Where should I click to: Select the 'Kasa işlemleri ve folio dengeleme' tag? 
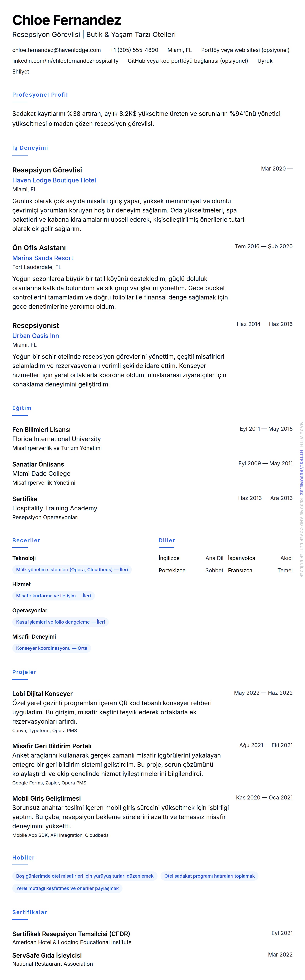point(60,622)
